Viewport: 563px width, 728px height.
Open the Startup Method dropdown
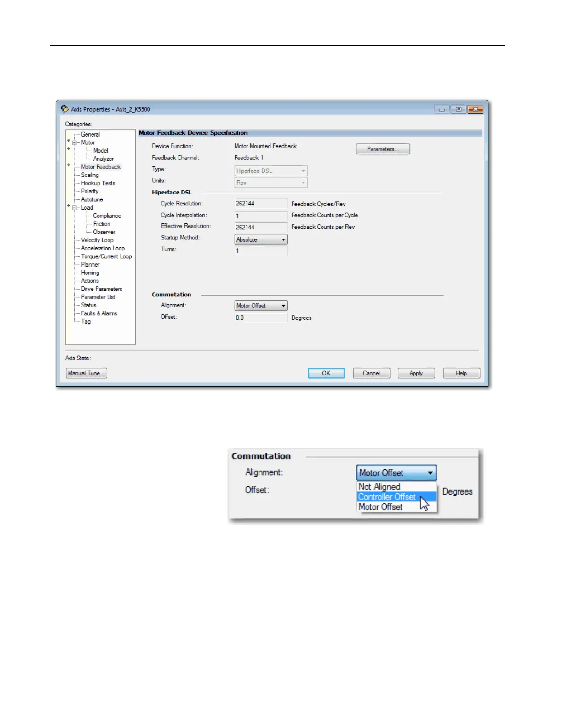coord(261,239)
